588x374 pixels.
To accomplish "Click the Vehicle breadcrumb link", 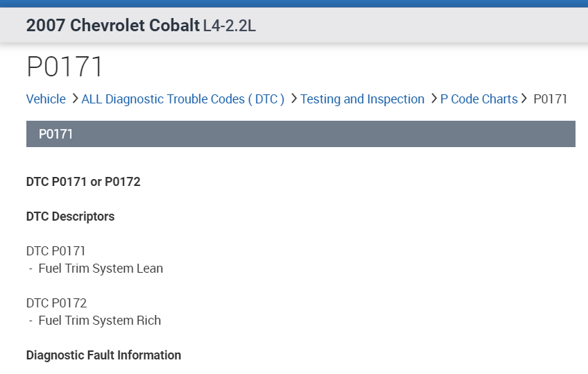I will pos(46,99).
